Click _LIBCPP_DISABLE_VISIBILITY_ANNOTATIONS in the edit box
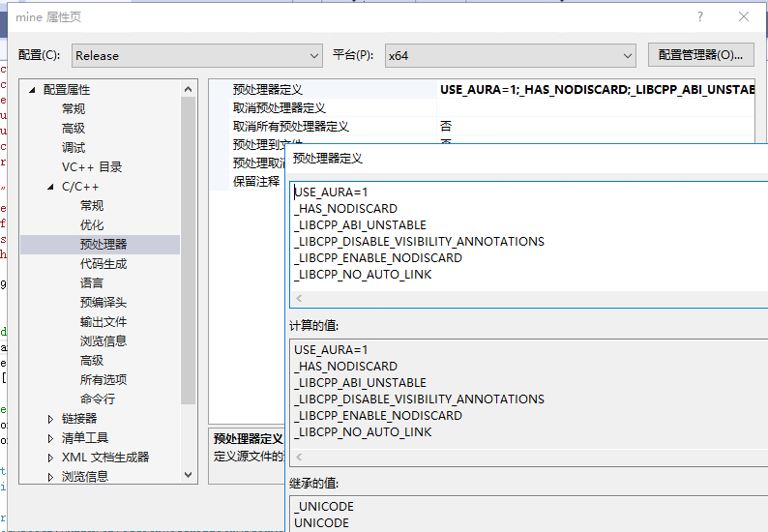The width and height of the screenshot is (768, 532). point(419,242)
